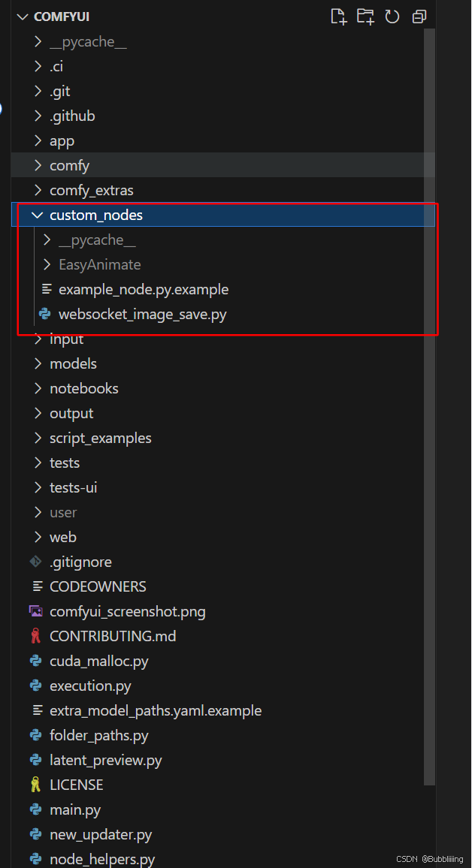The height and width of the screenshot is (868, 472).
Task: Click the New File icon
Action: (x=338, y=17)
